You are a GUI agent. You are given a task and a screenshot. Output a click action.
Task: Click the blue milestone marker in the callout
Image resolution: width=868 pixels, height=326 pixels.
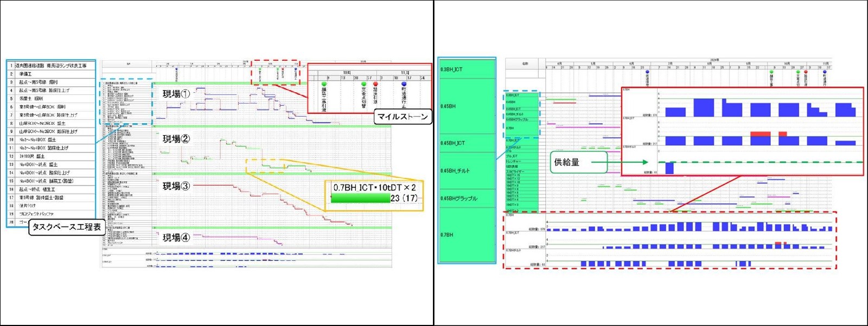point(404,84)
